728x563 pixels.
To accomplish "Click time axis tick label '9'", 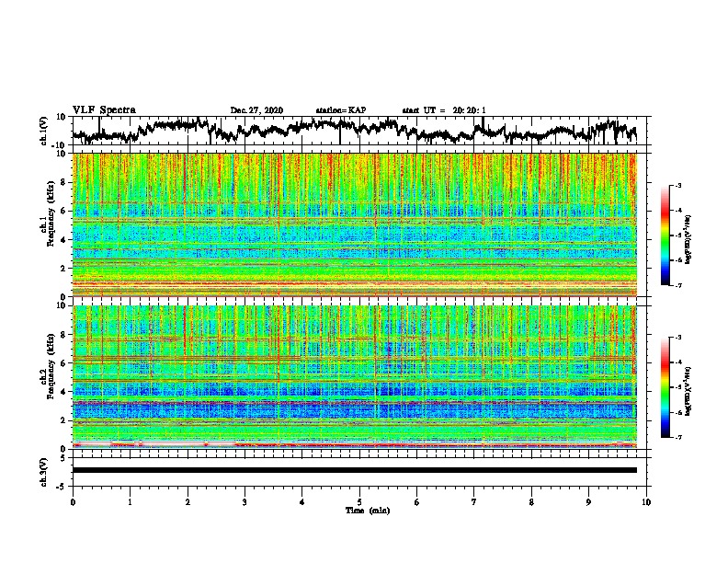I will [588, 502].
